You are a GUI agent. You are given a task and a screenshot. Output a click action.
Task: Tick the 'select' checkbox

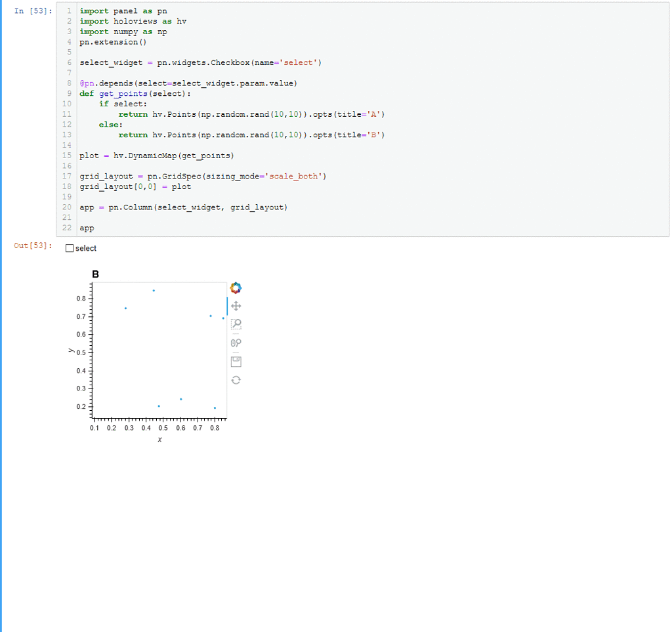pos(70,248)
